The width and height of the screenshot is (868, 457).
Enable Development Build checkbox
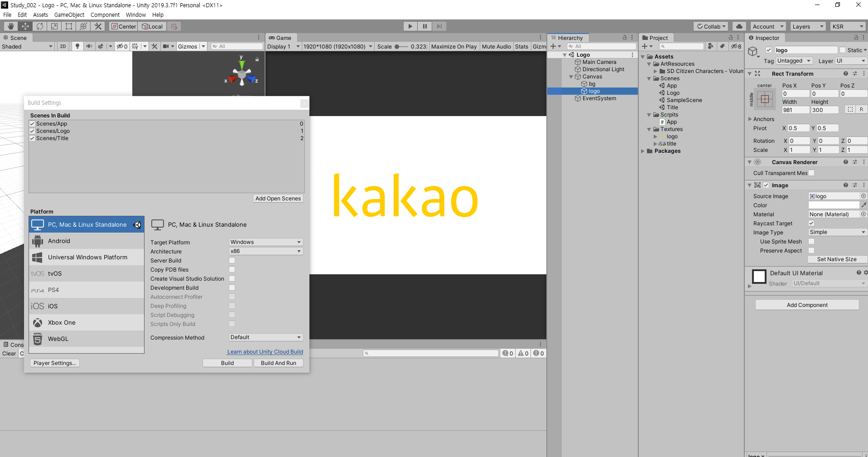point(232,287)
